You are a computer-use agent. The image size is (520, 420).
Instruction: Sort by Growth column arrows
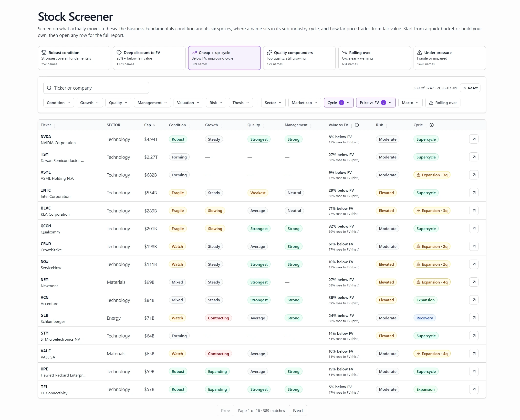click(221, 126)
